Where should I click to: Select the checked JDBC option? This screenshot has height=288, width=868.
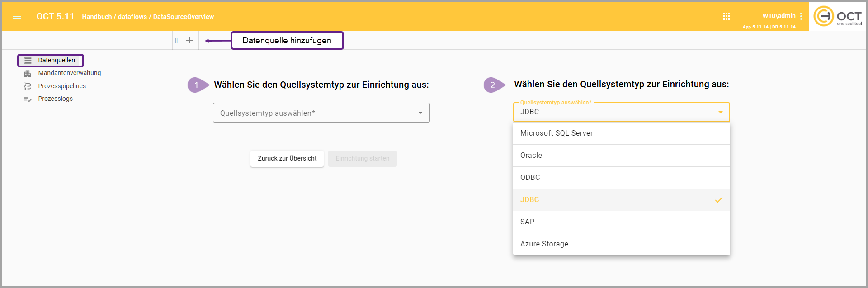[x=621, y=200]
